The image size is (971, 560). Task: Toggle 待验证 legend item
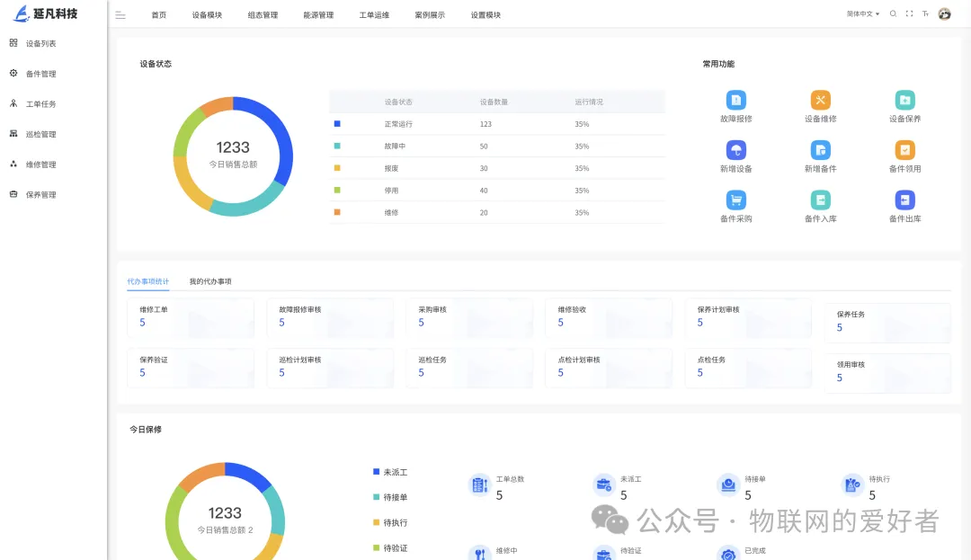pos(390,548)
